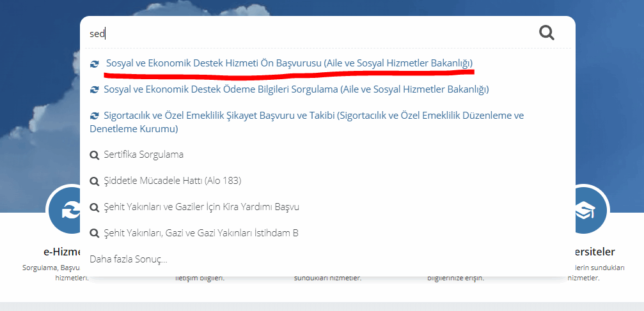Viewport: 644px width, 311px height.
Task: Show more results via Daha fazla Sonuç
Action: coord(129,259)
